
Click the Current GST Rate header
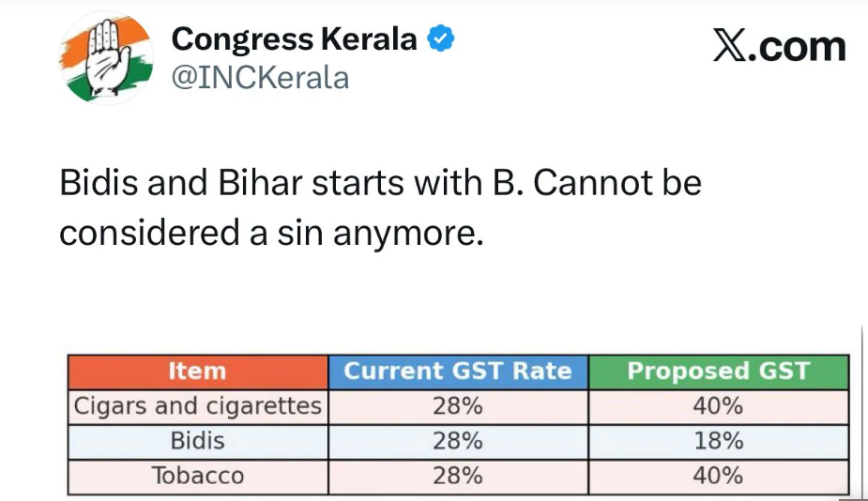pos(457,372)
